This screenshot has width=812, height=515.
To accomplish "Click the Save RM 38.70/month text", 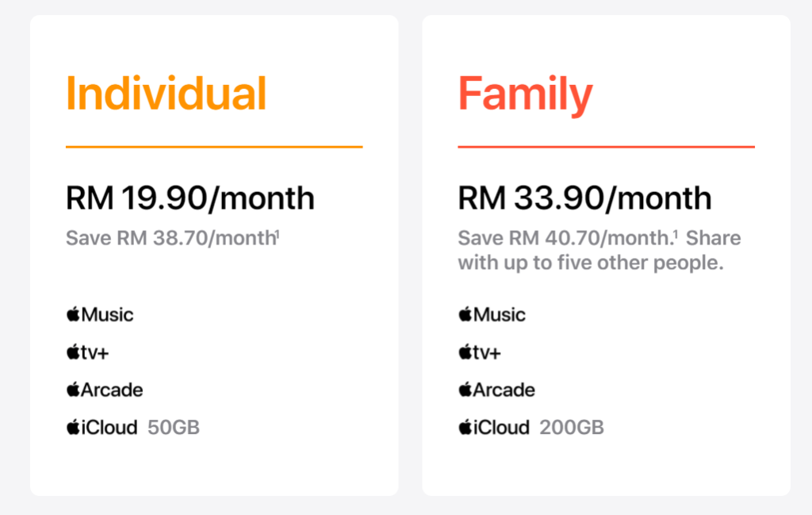I will tap(171, 238).
